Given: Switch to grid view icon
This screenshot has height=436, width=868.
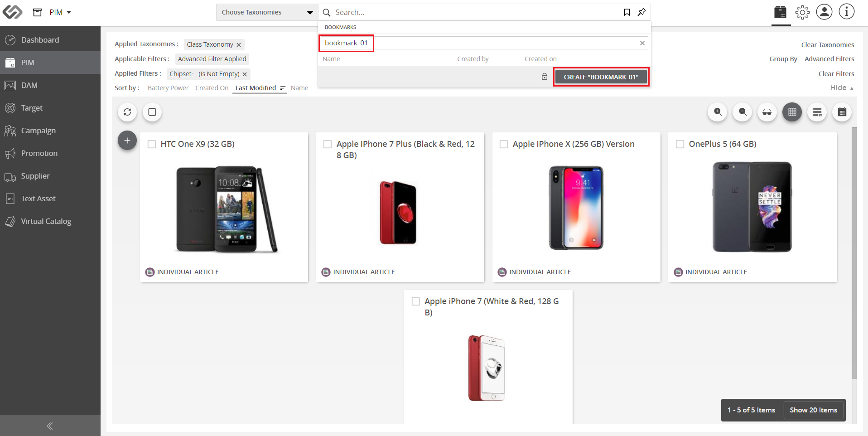Looking at the screenshot, I should (x=792, y=112).
